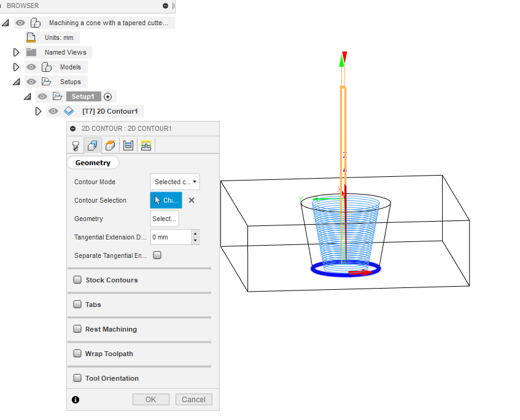Click the info icon in dialog footer
Image resolution: width=520 pixels, height=420 pixels.
[x=75, y=399]
